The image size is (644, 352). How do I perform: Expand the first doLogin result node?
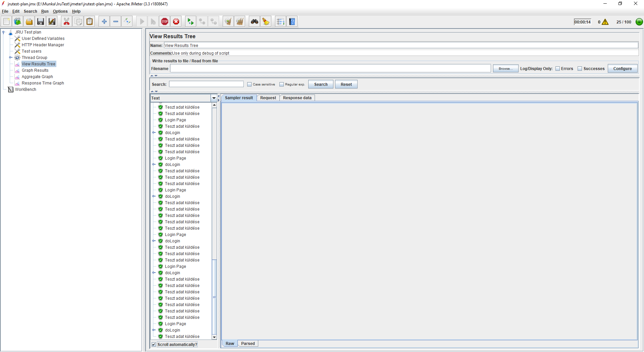coord(154,133)
